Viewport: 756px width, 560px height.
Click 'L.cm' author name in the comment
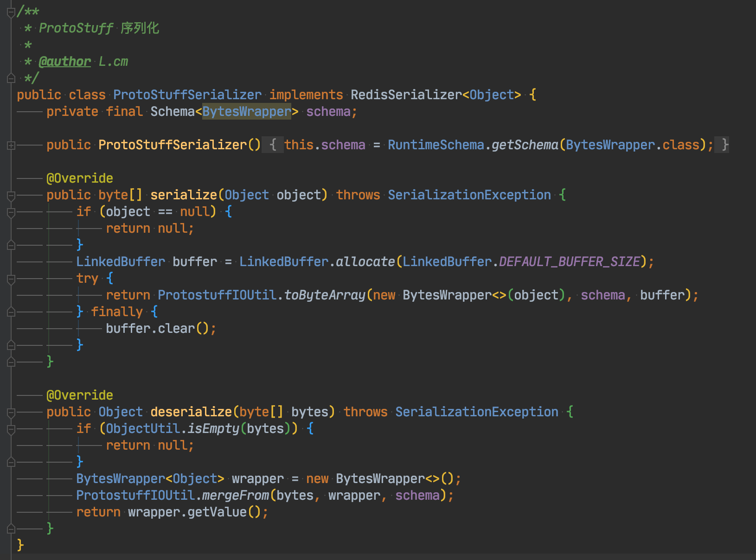(113, 61)
